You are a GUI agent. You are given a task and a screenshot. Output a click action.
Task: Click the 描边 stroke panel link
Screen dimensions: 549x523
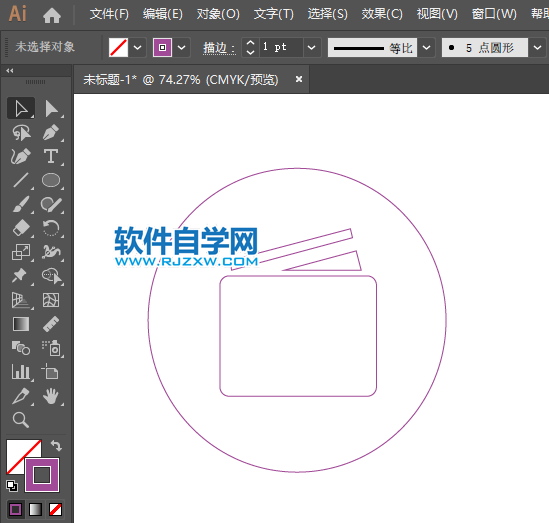click(219, 48)
